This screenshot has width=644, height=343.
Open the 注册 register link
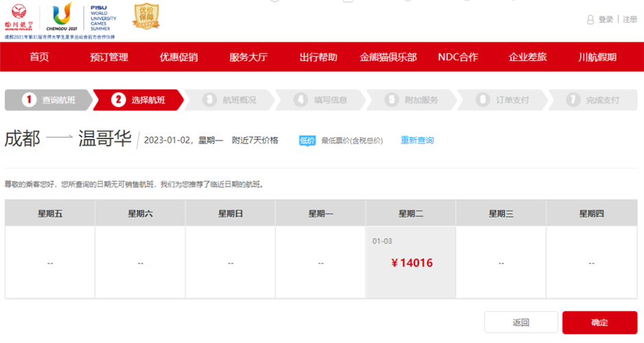point(630,20)
